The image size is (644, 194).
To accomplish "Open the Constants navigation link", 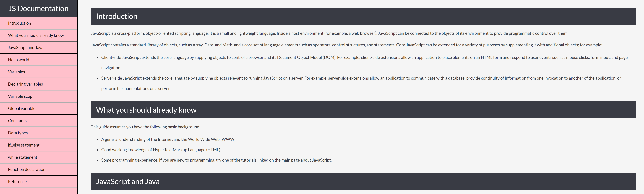I will 17,121.
